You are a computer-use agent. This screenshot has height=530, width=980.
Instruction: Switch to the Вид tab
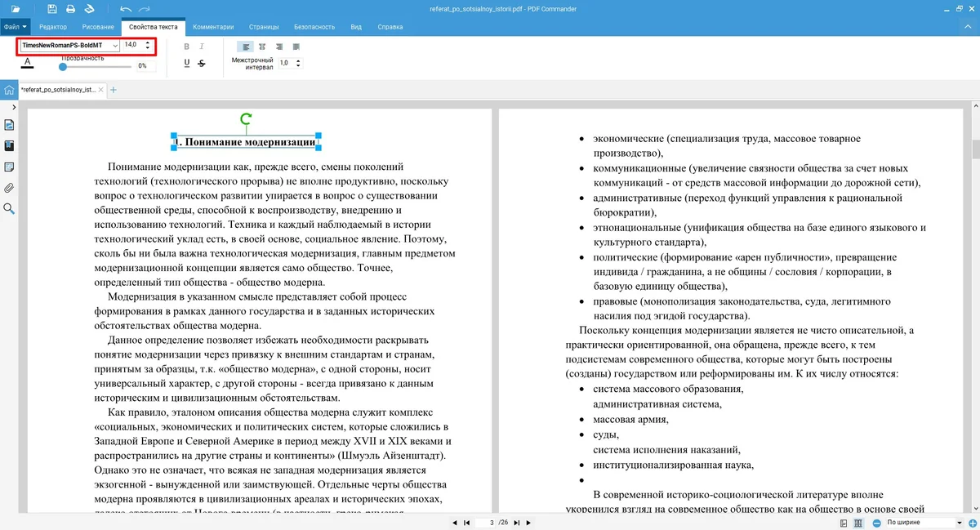[356, 27]
